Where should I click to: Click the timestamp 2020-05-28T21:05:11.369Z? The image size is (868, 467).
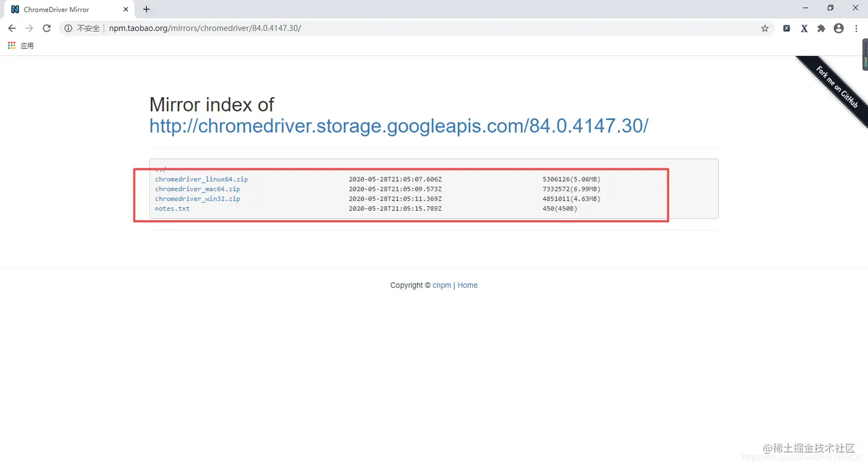tap(395, 199)
